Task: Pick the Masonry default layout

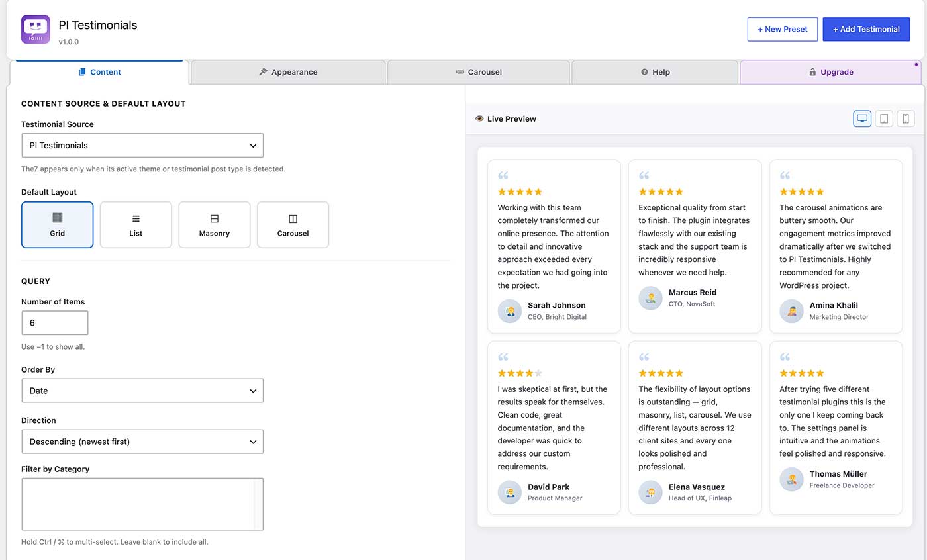Action: pos(215,224)
